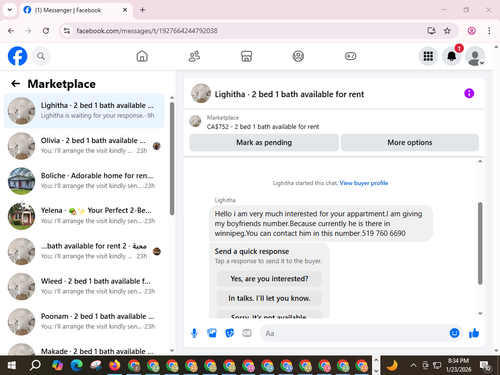Open the Facebook menu grid icon
This screenshot has height=375, width=500.
pos(428,56)
